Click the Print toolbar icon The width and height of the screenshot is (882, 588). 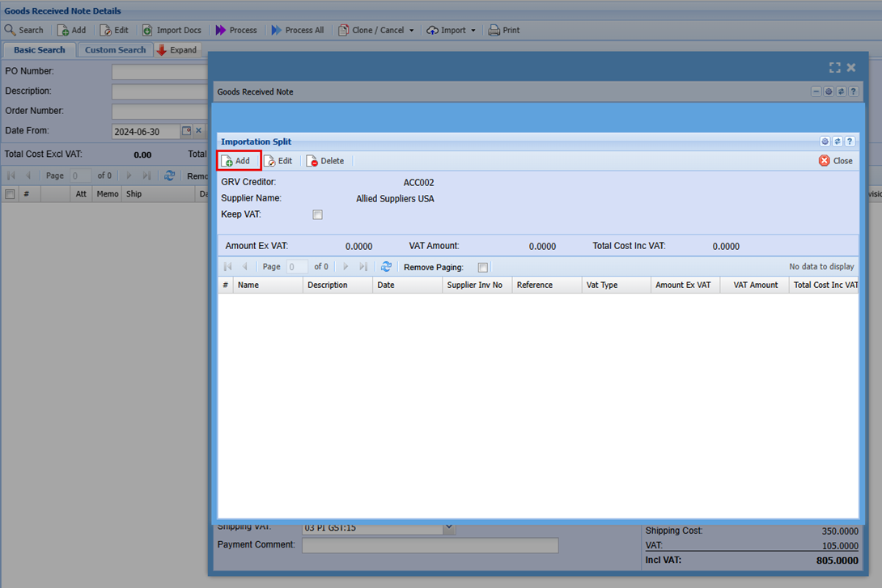pos(503,30)
